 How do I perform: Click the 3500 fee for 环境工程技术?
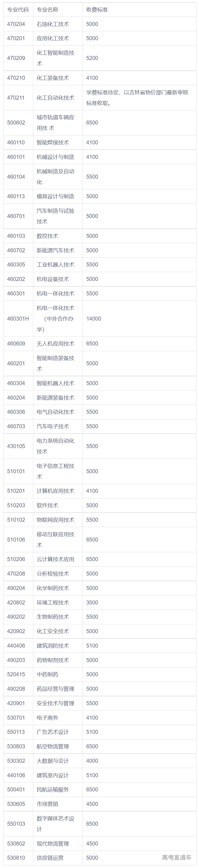click(x=92, y=603)
